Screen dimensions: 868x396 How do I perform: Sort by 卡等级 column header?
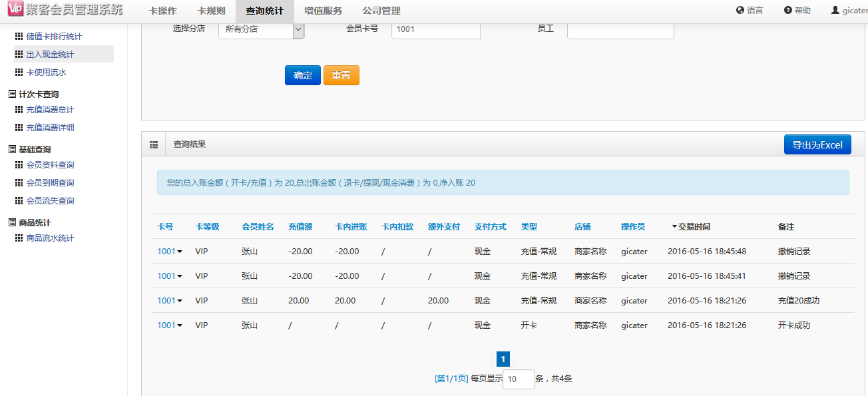(x=207, y=227)
